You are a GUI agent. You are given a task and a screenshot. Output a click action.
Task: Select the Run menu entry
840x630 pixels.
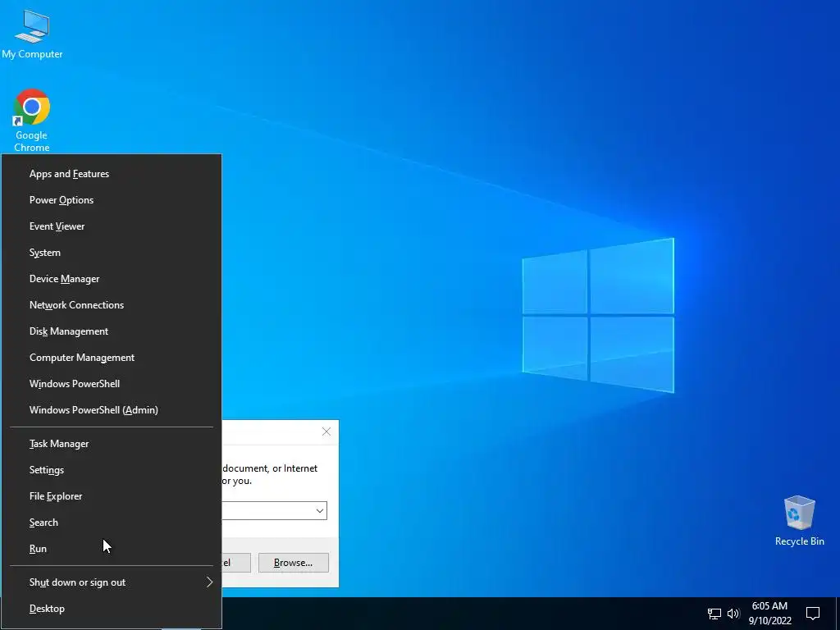112,549
